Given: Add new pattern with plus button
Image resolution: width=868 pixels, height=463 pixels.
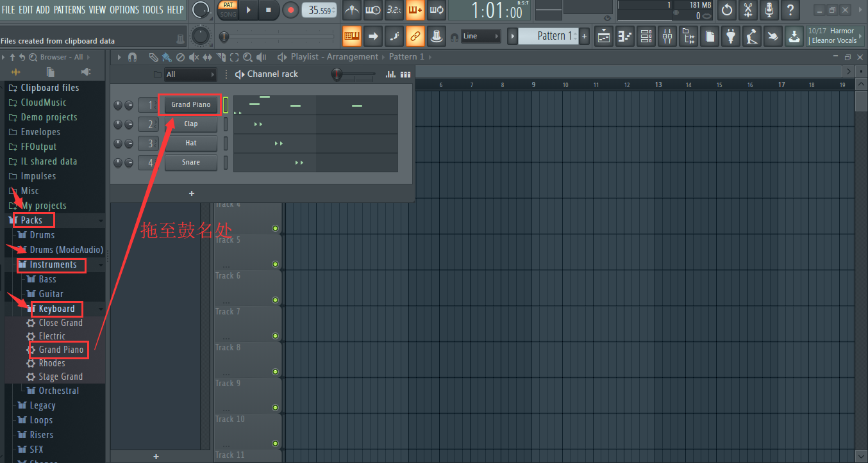Looking at the screenshot, I should 584,36.
